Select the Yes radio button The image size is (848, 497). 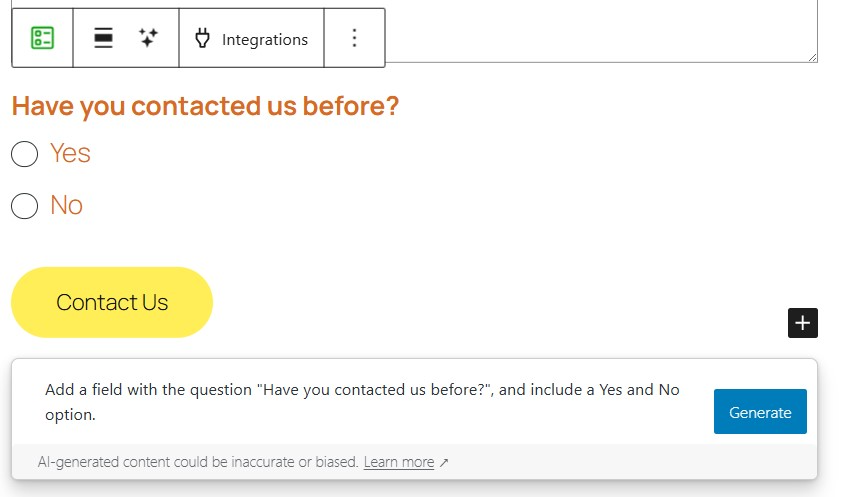click(24, 154)
